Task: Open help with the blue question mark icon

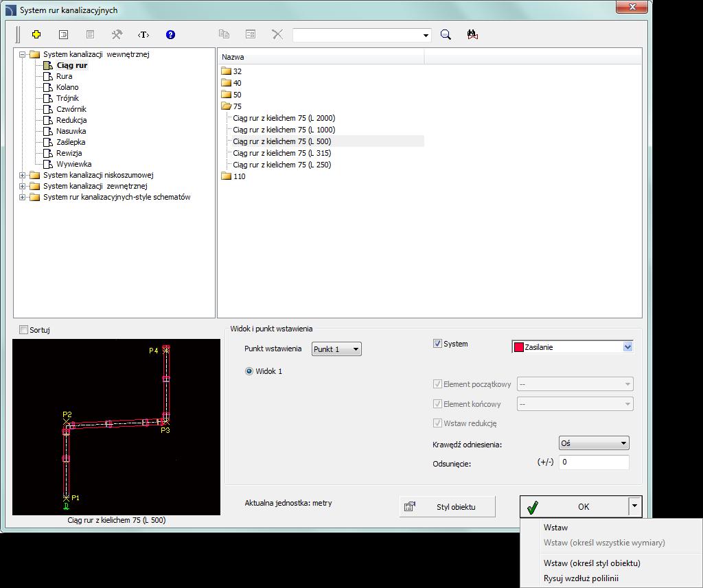Action: pyautogui.click(x=170, y=34)
